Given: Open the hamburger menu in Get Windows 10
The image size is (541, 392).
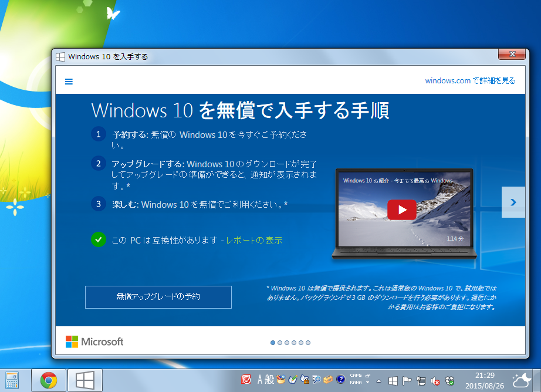Looking at the screenshot, I should coord(69,82).
